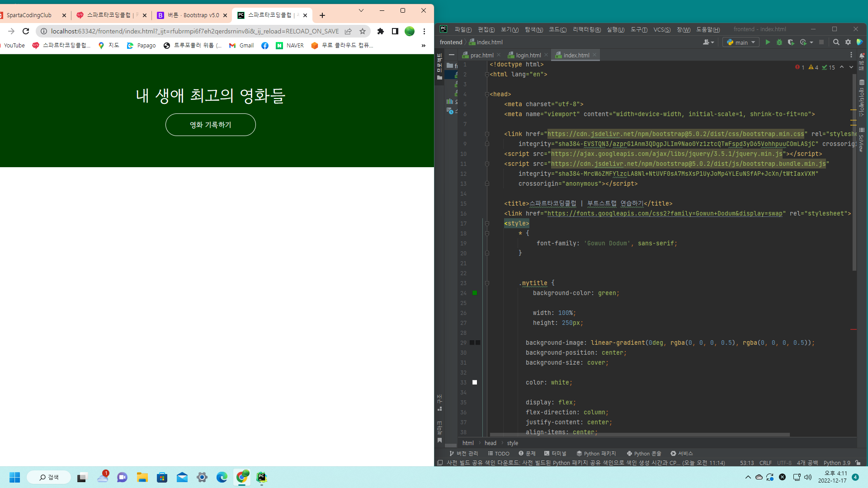Collapse the head tag fold on line 4

[487, 94]
